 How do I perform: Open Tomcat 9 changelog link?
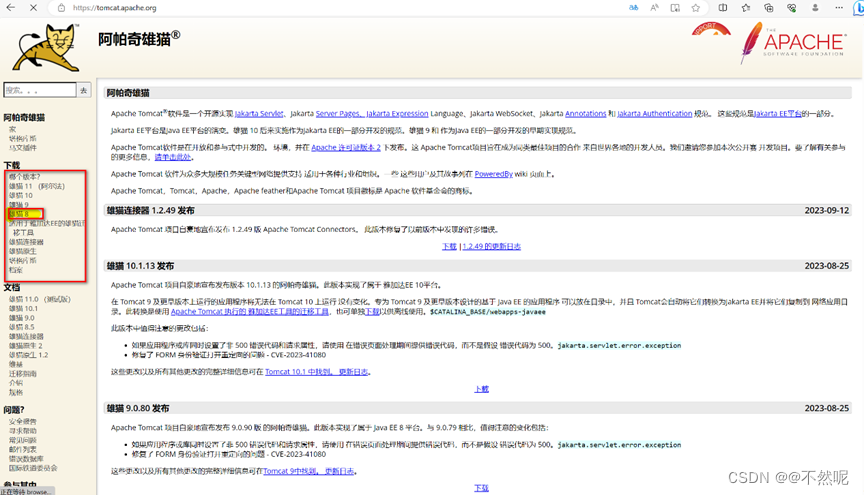click(309, 471)
